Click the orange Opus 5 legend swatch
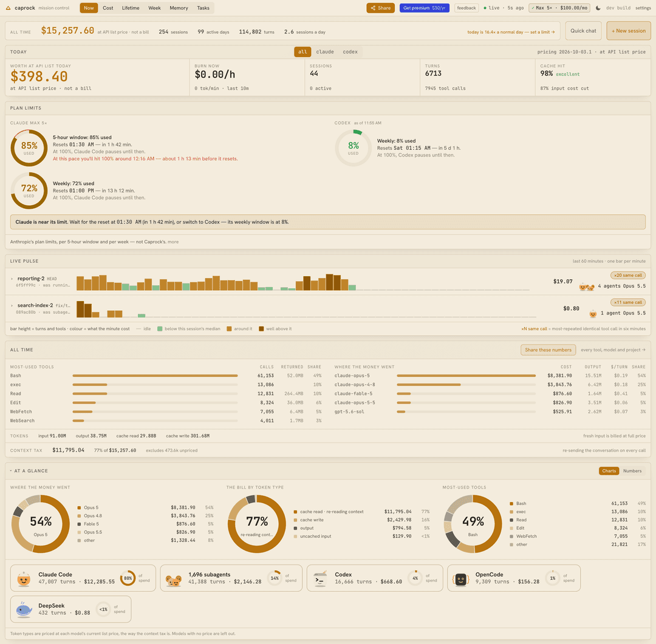 pos(79,507)
